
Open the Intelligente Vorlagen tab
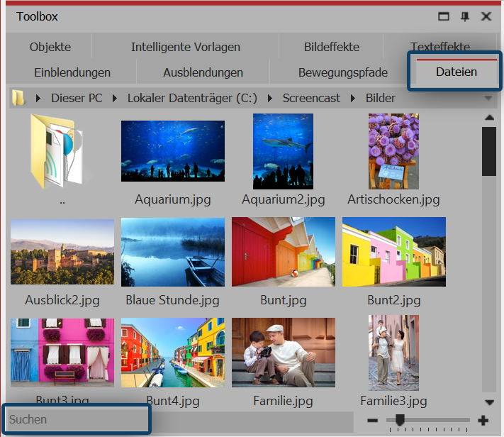pos(186,47)
